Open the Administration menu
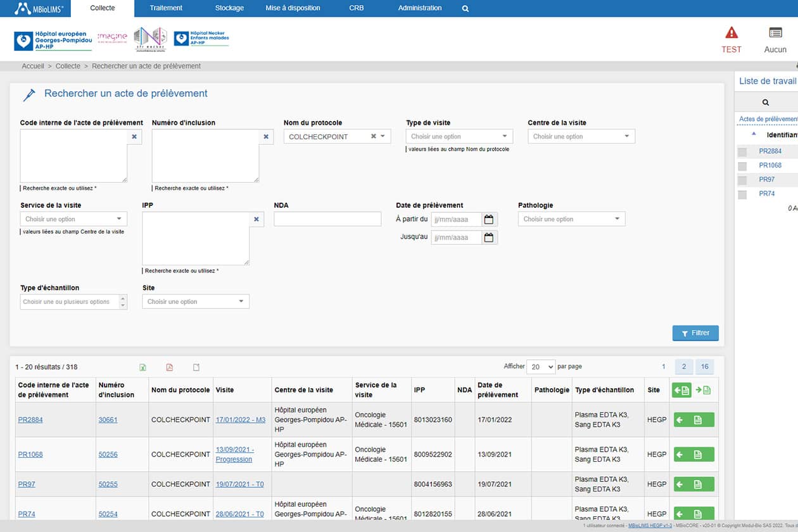Image resolution: width=798 pixels, height=532 pixels. click(x=420, y=8)
